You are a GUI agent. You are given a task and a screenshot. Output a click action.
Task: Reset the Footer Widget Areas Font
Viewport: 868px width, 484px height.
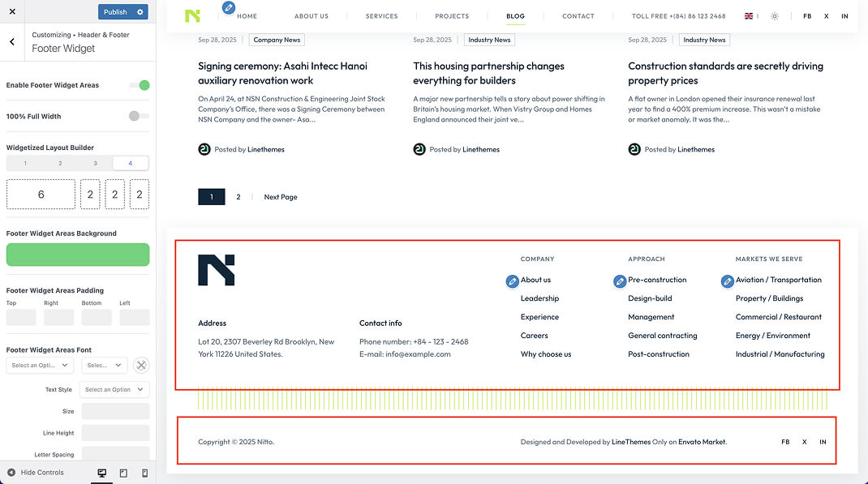point(141,366)
